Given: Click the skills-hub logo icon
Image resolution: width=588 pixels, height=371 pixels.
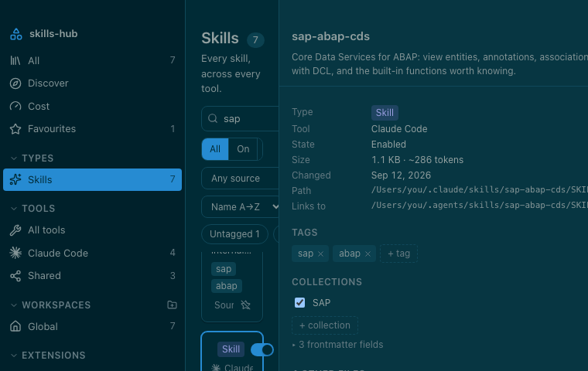Looking at the screenshot, I should (15, 34).
